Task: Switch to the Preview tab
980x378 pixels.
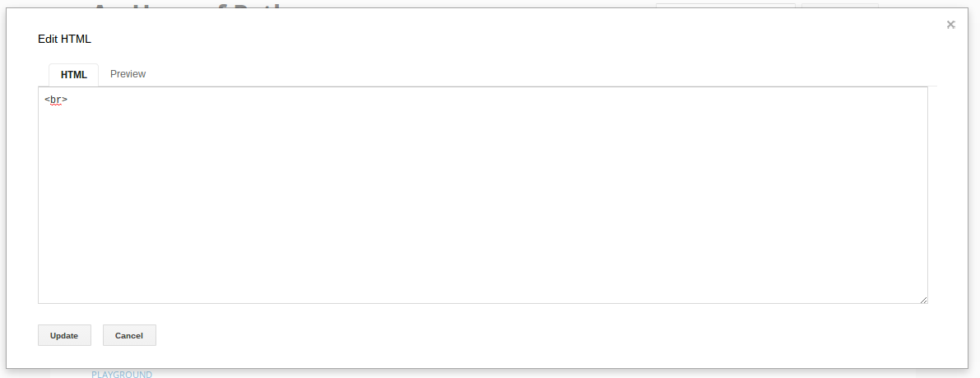Action: point(128,74)
